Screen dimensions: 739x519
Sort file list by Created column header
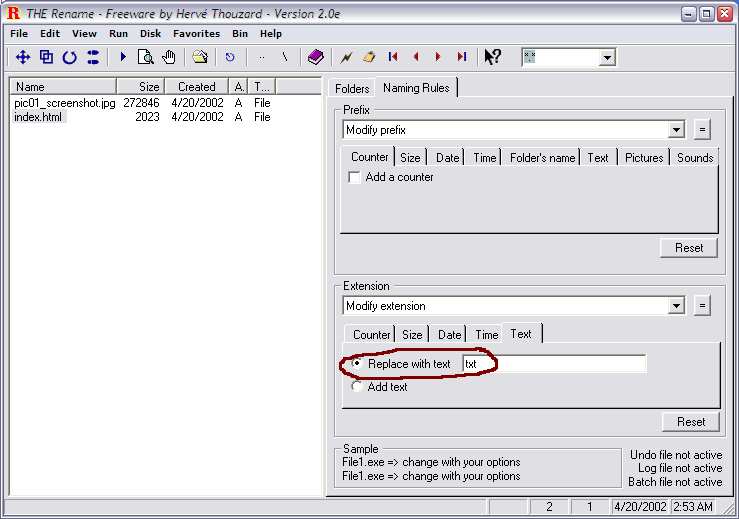197,87
